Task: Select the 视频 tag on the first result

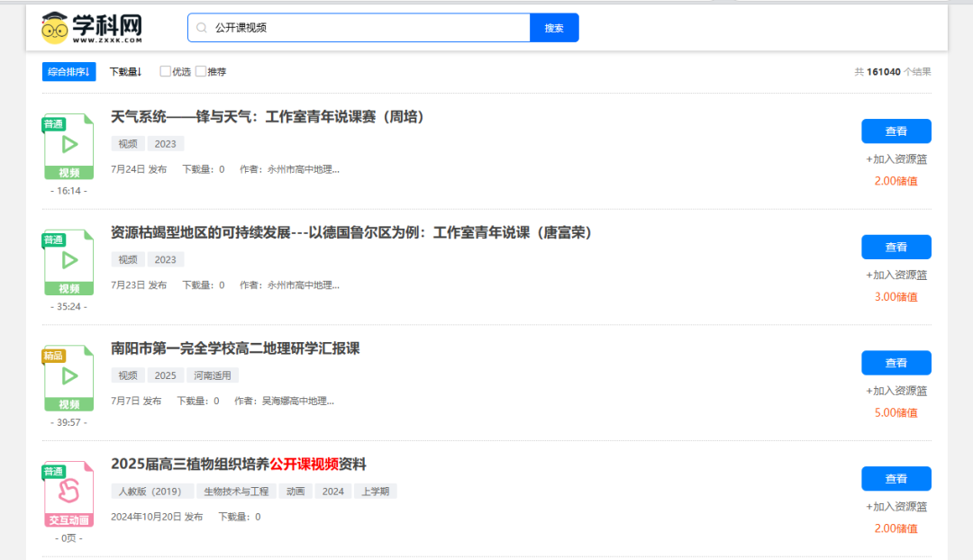Action: click(127, 143)
